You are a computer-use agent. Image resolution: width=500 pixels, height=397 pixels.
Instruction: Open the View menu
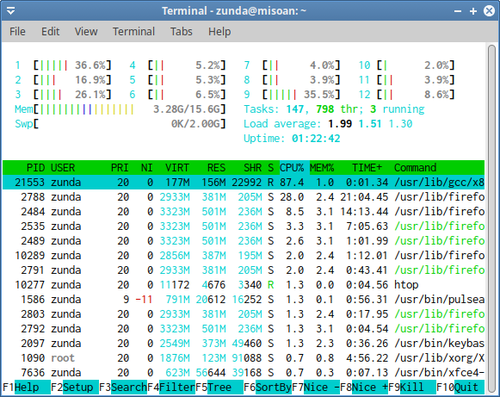(x=86, y=32)
